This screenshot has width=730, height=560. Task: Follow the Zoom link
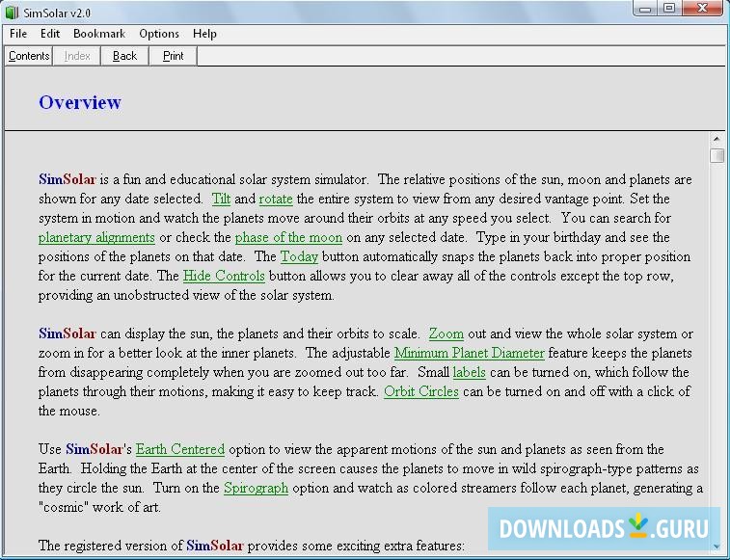pyautogui.click(x=446, y=333)
